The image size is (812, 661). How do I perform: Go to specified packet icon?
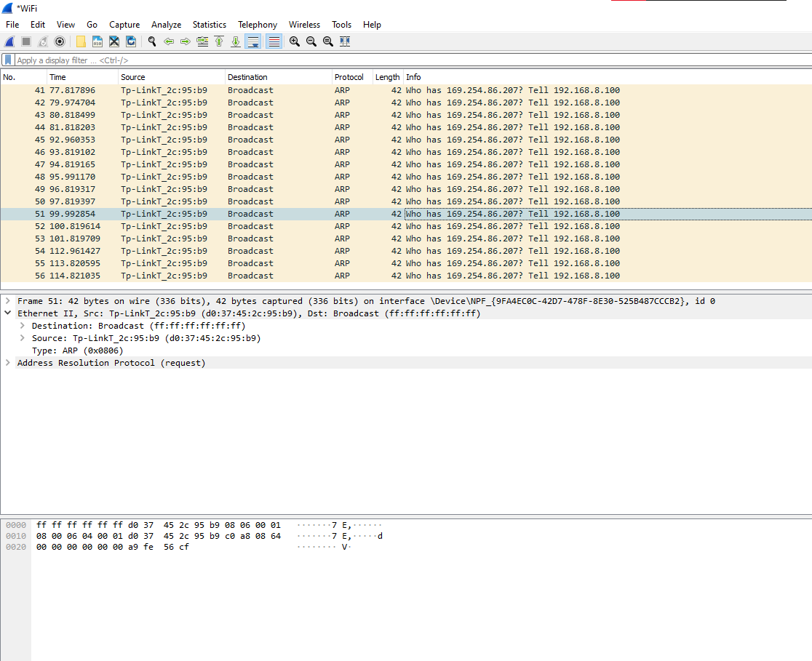point(202,41)
